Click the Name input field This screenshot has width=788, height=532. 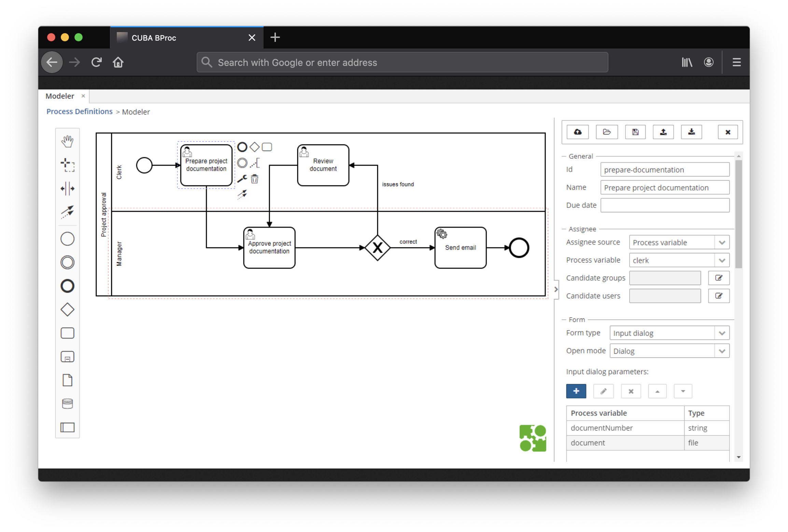click(665, 187)
